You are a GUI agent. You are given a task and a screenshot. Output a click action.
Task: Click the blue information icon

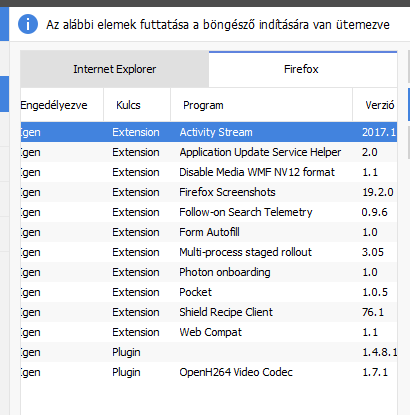click(28, 24)
